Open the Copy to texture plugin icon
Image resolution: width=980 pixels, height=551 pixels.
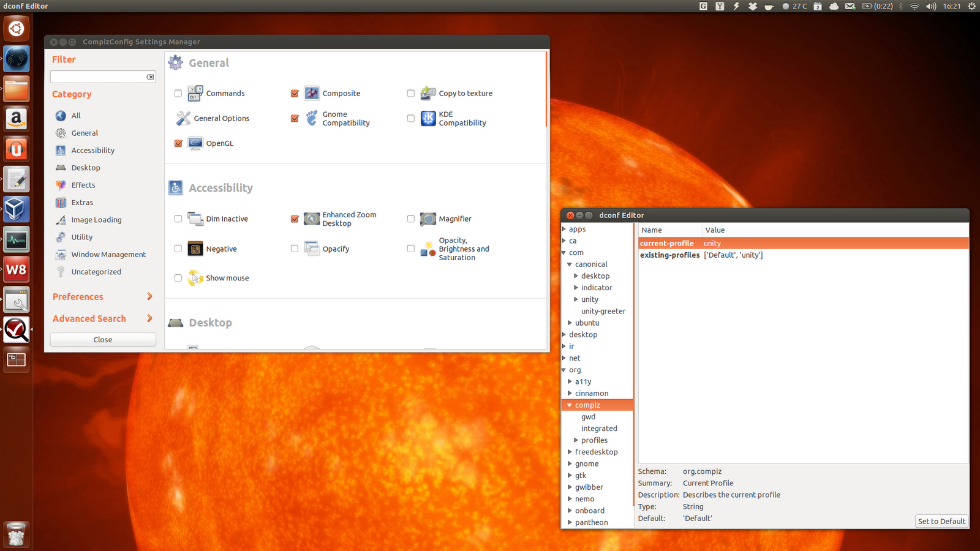(x=428, y=93)
